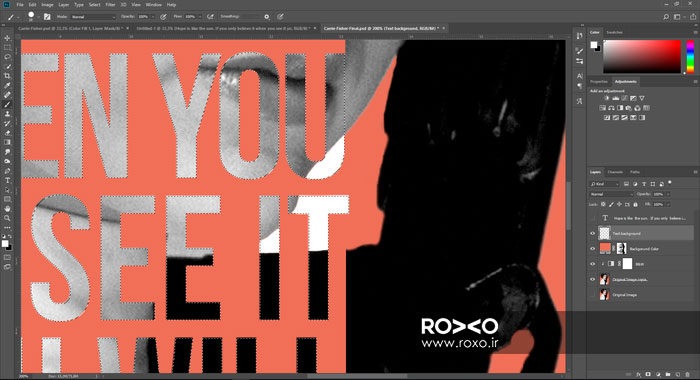The height and width of the screenshot is (380, 700).
Task: Open the layer filter Kind dropdown
Action: point(604,184)
